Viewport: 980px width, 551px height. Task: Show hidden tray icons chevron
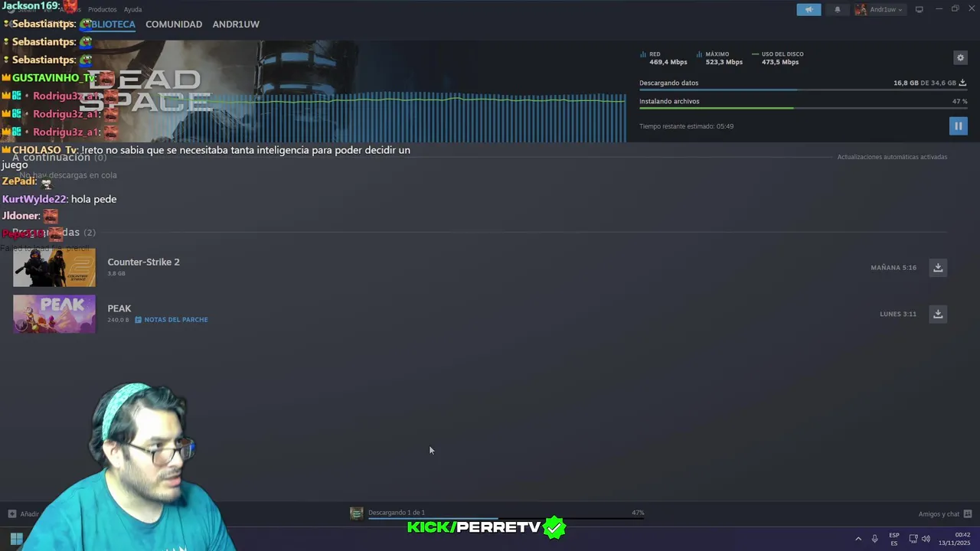pyautogui.click(x=858, y=539)
